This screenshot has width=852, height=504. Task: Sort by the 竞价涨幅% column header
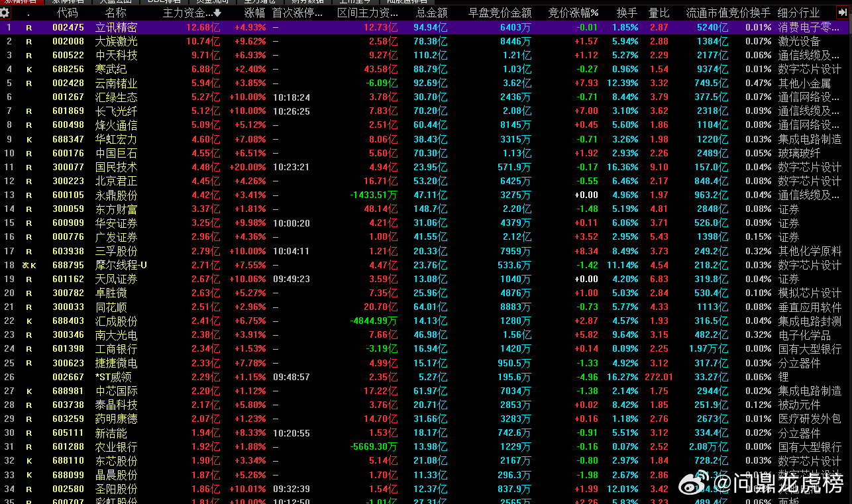(x=573, y=13)
